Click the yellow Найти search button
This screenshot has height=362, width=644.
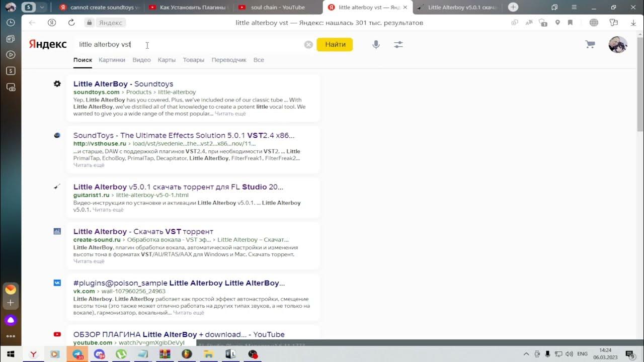click(x=335, y=44)
